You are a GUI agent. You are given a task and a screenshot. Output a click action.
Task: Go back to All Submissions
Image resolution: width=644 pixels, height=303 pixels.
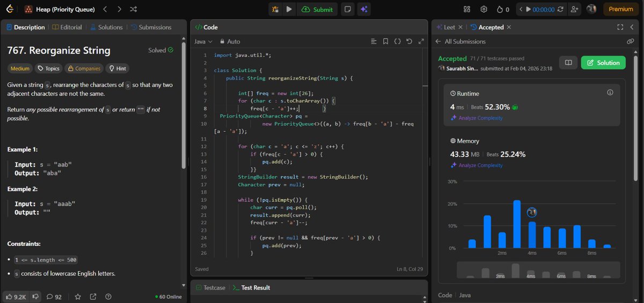tap(460, 41)
